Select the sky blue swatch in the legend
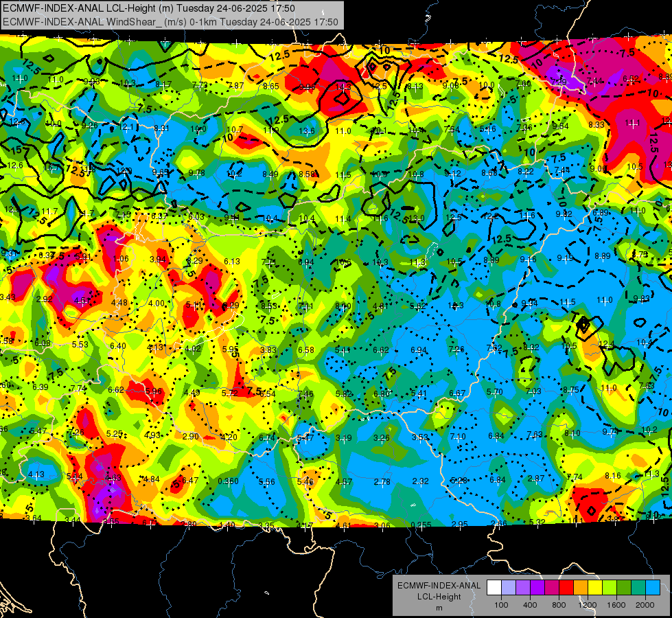 coord(652,588)
